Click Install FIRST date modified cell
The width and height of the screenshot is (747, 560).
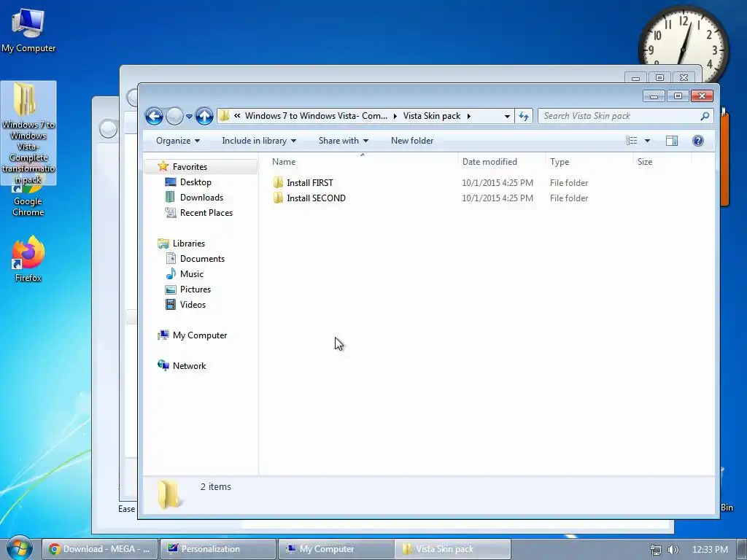click(x=498, y=183)
